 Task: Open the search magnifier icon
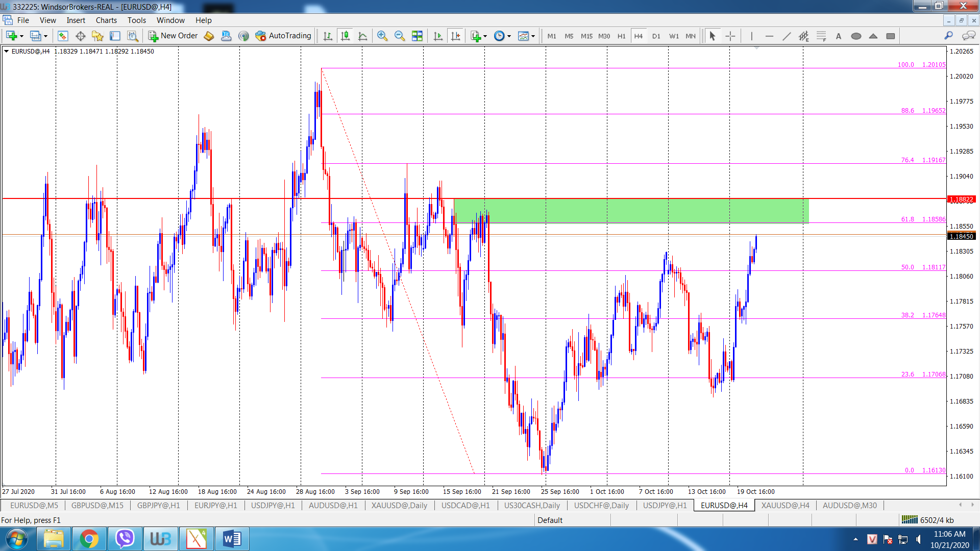[x=948, y=36]
